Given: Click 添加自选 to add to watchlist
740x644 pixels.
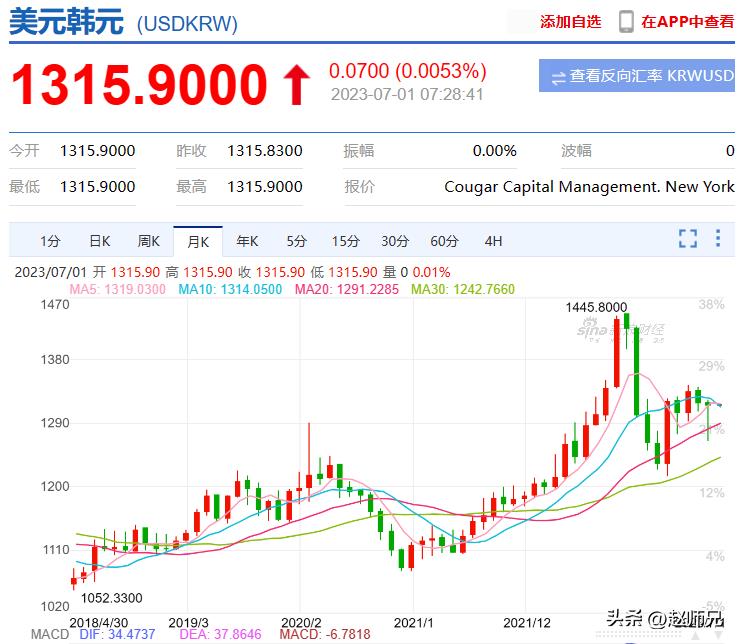Looking at the screenshot, I should pyautogui.click(x=570, y=21).
